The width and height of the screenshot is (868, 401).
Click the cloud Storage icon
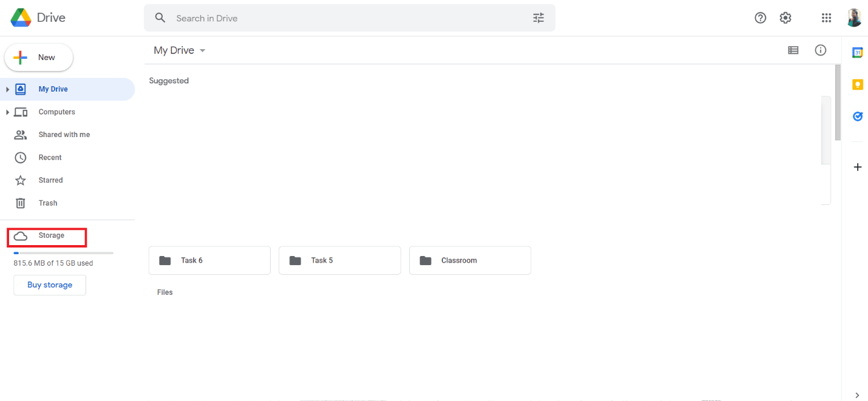pos(21,236)
